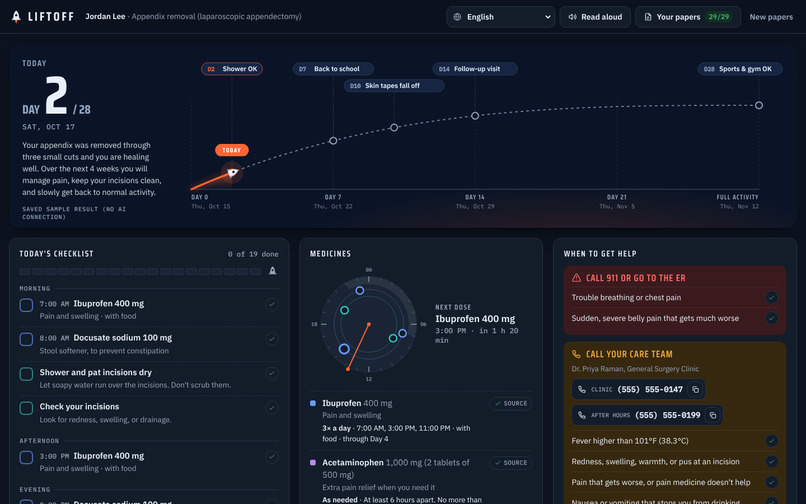Screen dimensions: 806x504
Task: Click the Read aloud button
Action: (x=595, y=17)
